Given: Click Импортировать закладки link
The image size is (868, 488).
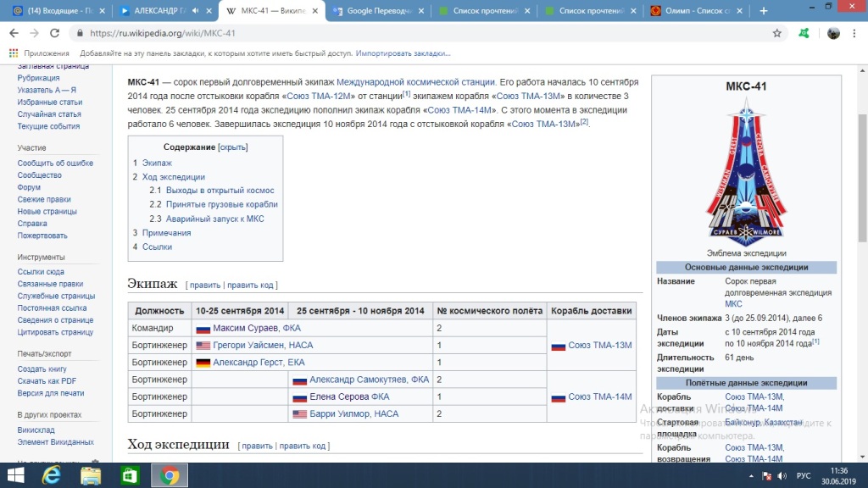Looking at the screenshot, I should click(x=403, y=53).
